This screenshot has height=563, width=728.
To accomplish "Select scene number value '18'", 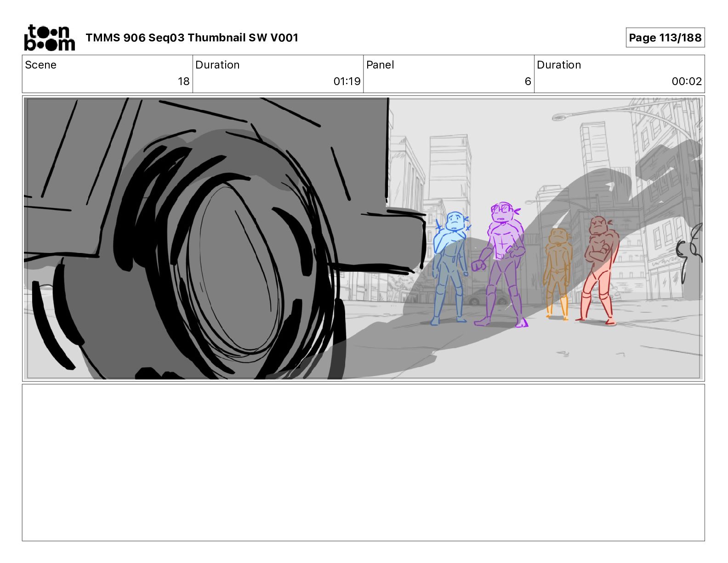I will coord(184,81).
